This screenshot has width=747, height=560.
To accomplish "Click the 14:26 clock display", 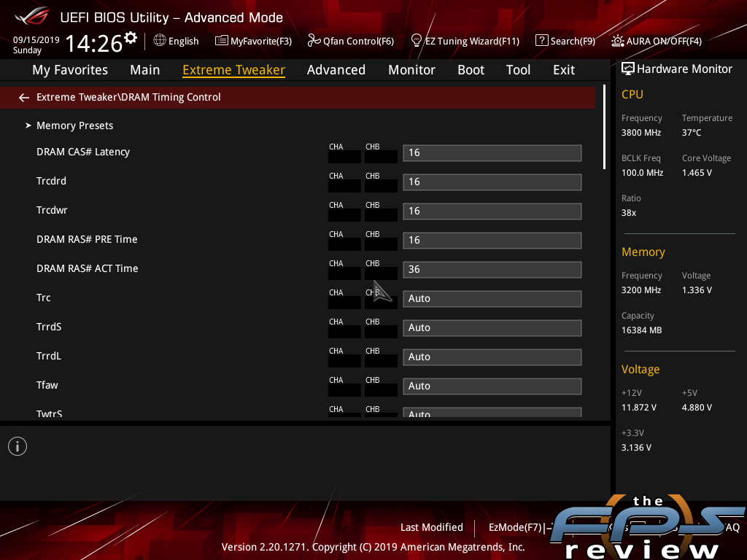I will click(x=94, y=44).
